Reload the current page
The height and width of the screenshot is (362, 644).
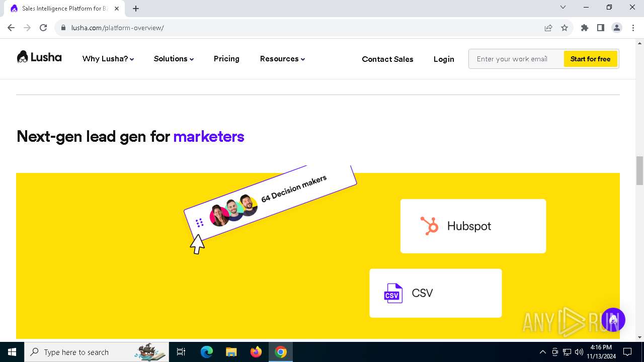coord(43,28)
